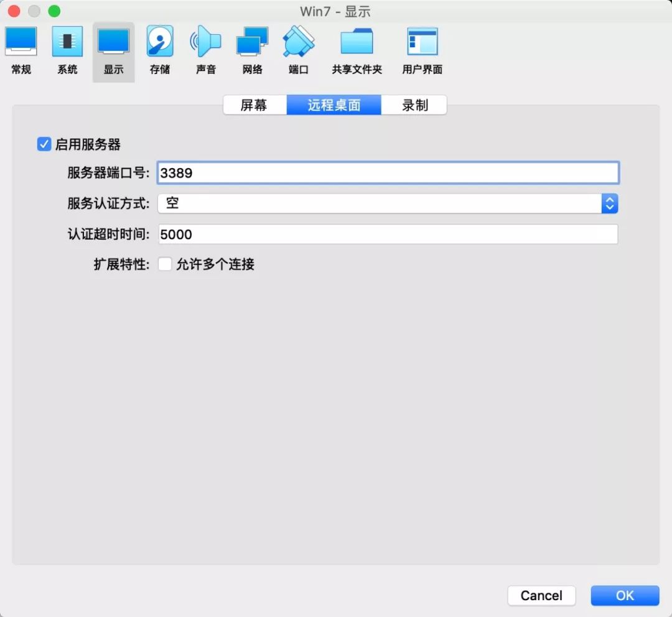Click the 服务器端口号 field showing 3389
This screenshot has height=617, width=672.
pyautogui.click(x=388, y=173)
